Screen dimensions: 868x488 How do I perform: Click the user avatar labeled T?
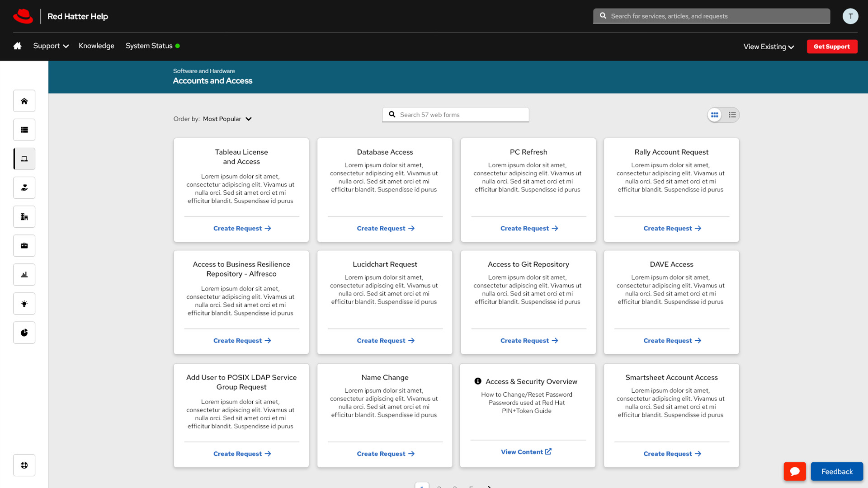(850, 16)
